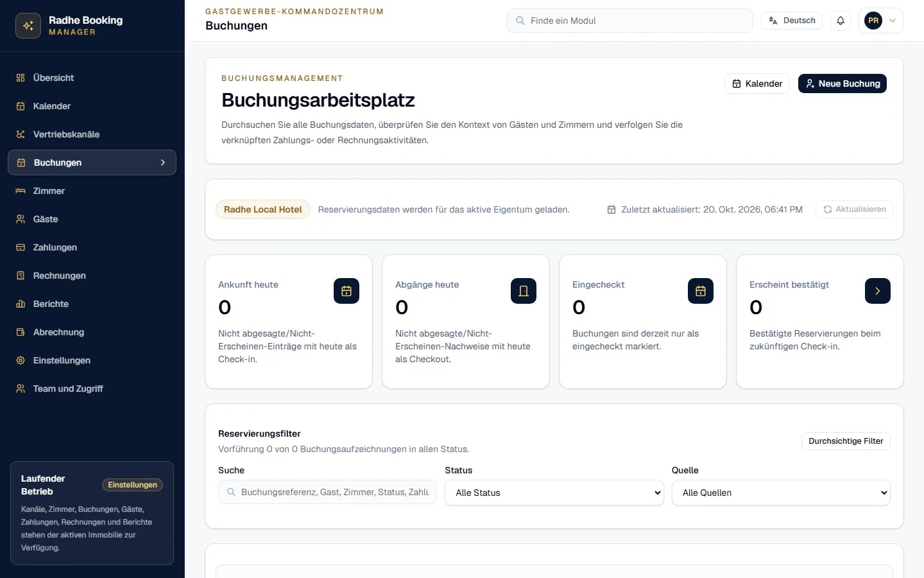Click the Zuletzt aktualisiert timestamp text
This screenshot has width=924, height=578.
(x=712, y=209)
